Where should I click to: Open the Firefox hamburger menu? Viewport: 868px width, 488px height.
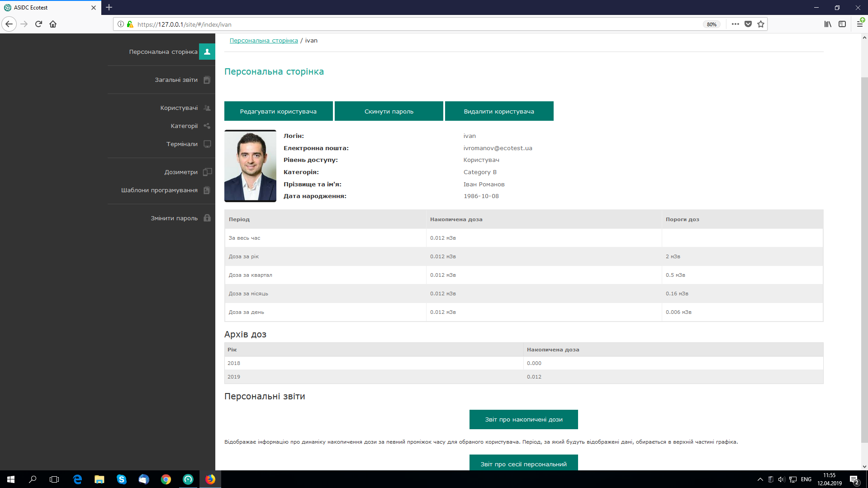(859, 24)
